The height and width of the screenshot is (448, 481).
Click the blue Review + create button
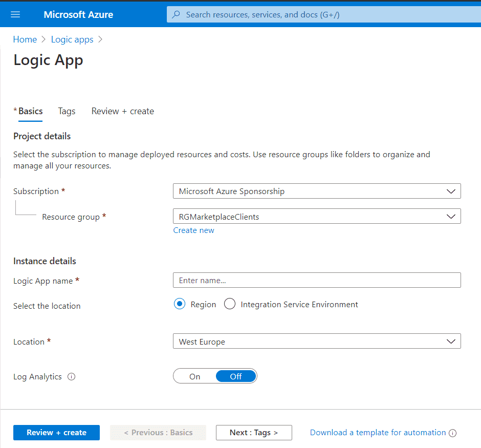coord(56,433)
